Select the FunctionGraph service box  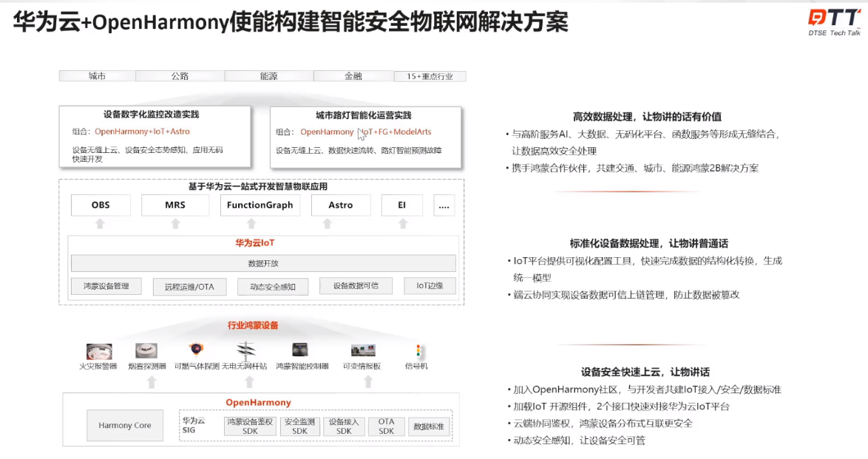[x=260, y=205]
